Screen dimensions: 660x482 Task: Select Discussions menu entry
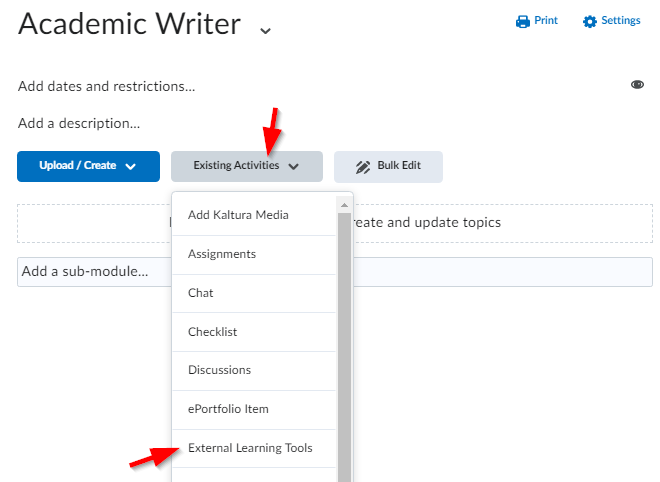tap(254, 371)
